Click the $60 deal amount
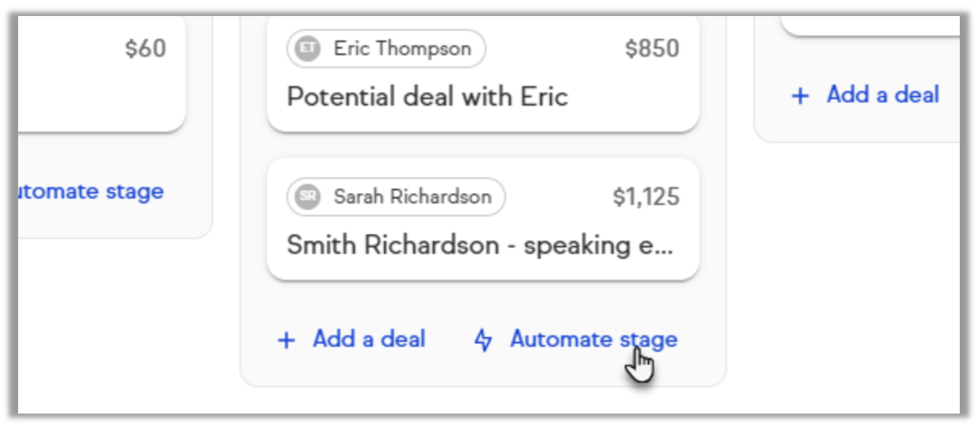This screenshot has width=980, height=431. [x=145, y=49]
